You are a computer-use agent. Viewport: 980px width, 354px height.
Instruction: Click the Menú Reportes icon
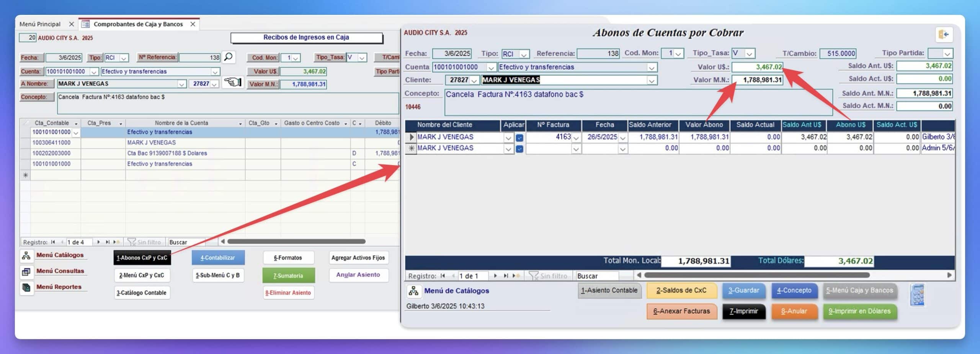(26, 287)
